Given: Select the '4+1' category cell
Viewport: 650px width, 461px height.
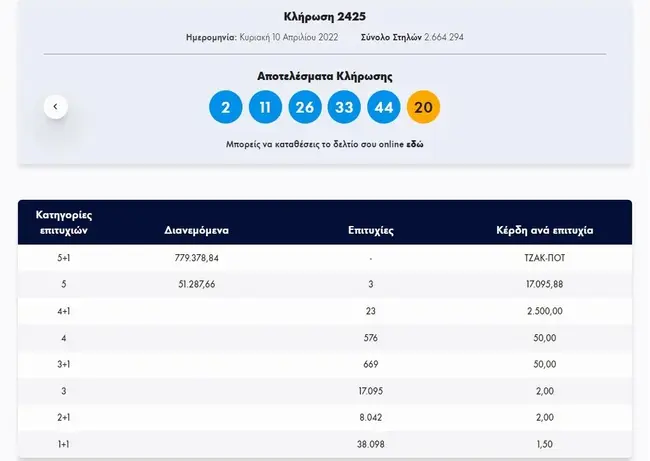Looking at the screenshot, I should coord(64,311).
